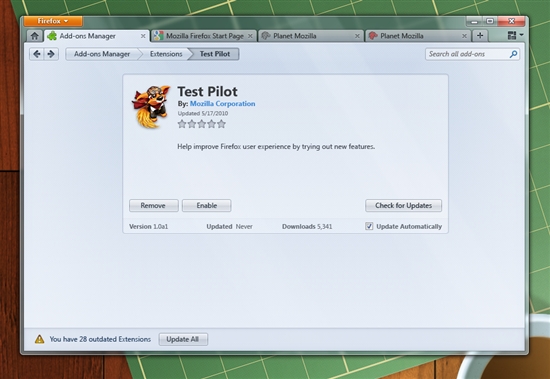The width and height of the screenshot is (550, 379).
Task: Click the Enable button
Action: pos(207,206)
